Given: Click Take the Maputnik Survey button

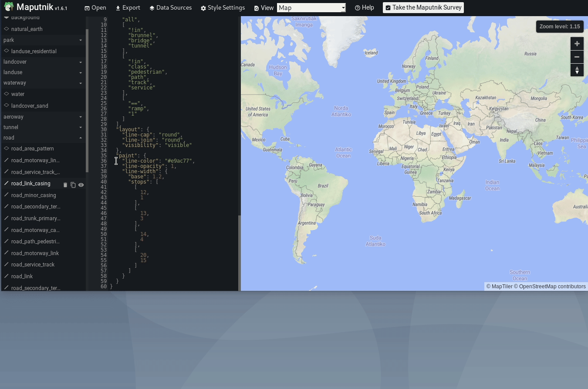Looking at the screenshot, I should 423,7.
